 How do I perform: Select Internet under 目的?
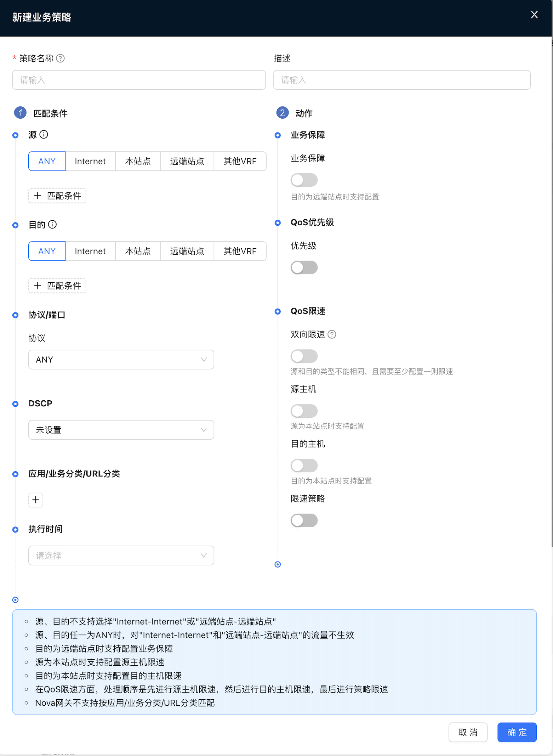click(x=90, y=251)
